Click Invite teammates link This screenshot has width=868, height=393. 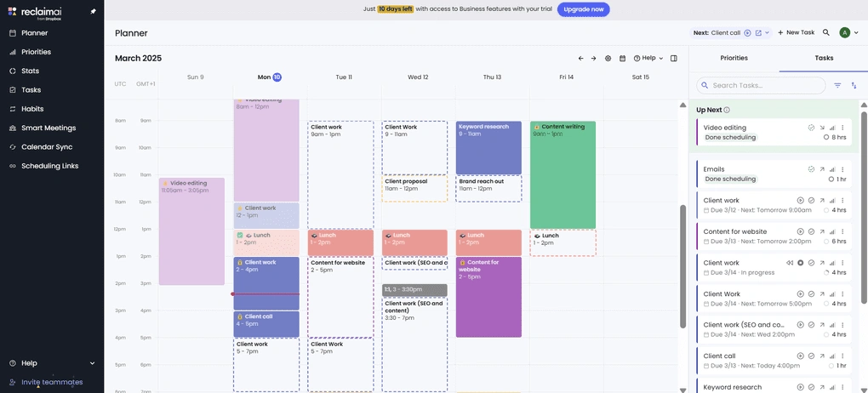(52, 382)
